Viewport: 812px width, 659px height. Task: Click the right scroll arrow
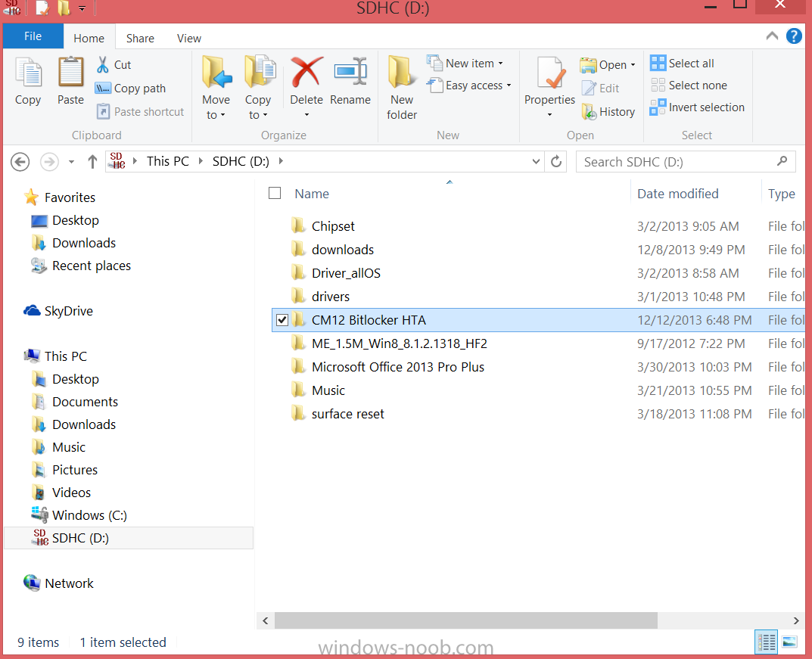[x=796, y=620]
